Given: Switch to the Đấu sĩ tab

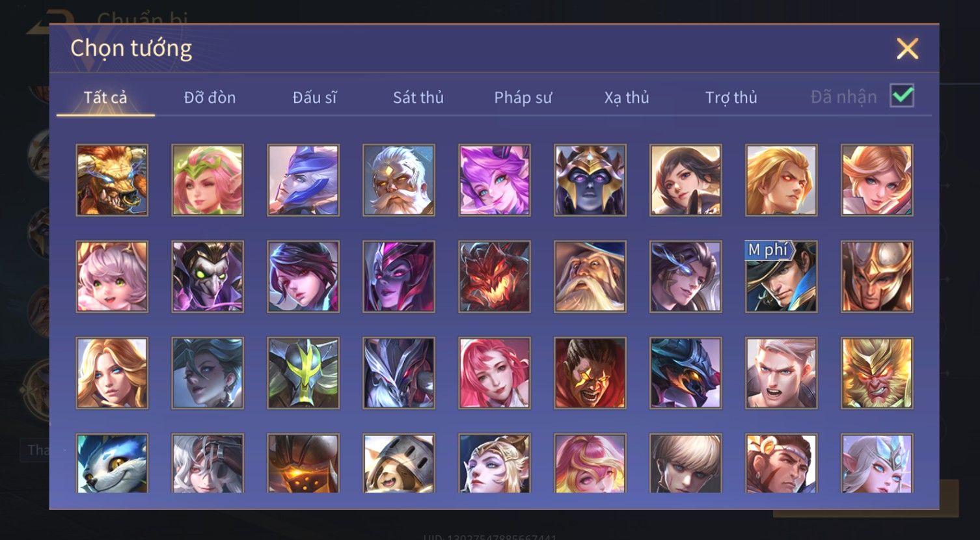Looking at the screenshot, I should [x=314, y=98].
